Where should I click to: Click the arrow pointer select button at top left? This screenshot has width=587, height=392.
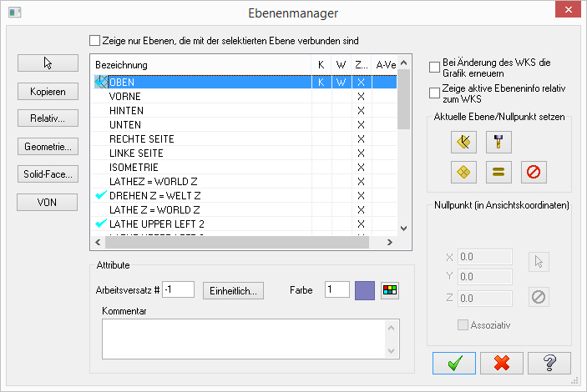(x=48, y=63)
